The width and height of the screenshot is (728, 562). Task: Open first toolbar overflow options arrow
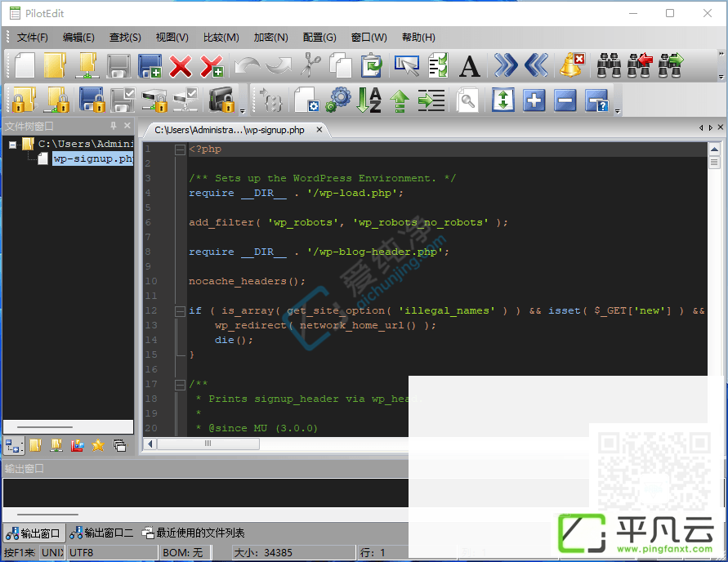721,77
